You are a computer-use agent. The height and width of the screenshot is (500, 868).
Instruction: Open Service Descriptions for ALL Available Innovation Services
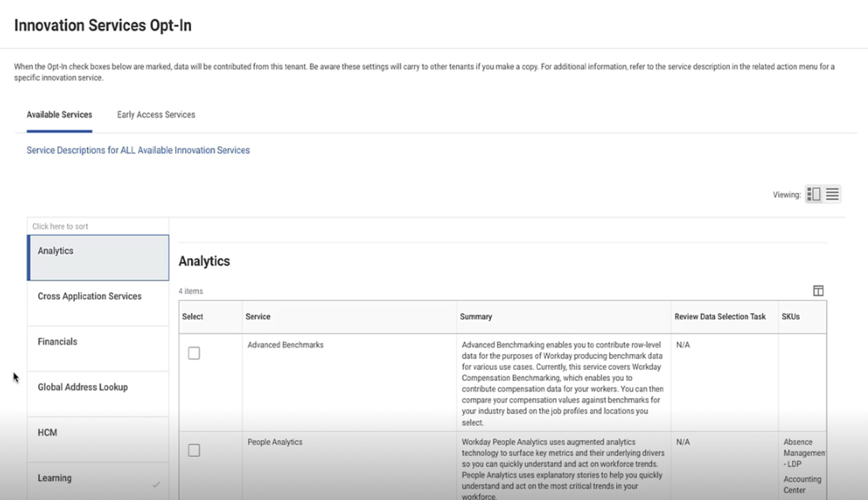(x=138, y=150)
